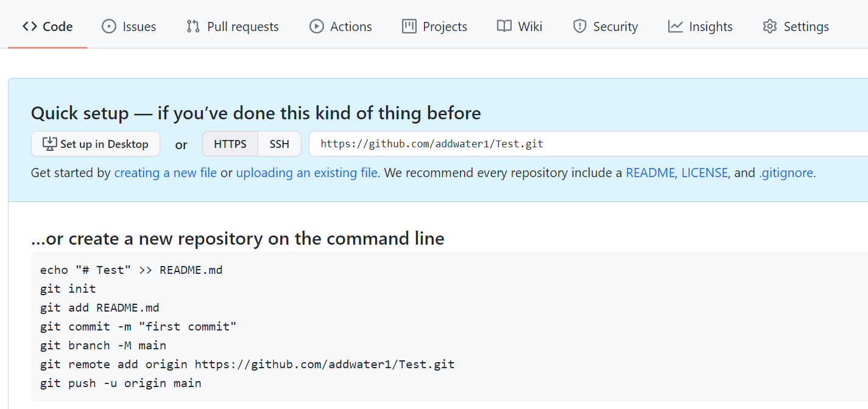Follow the uploading an existing file link

click(x=307, y=173)
